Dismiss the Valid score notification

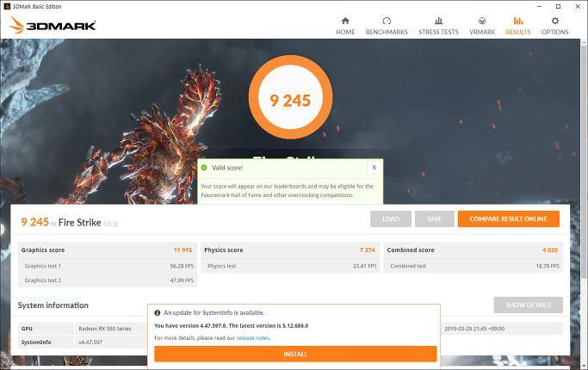click(374, 168)
